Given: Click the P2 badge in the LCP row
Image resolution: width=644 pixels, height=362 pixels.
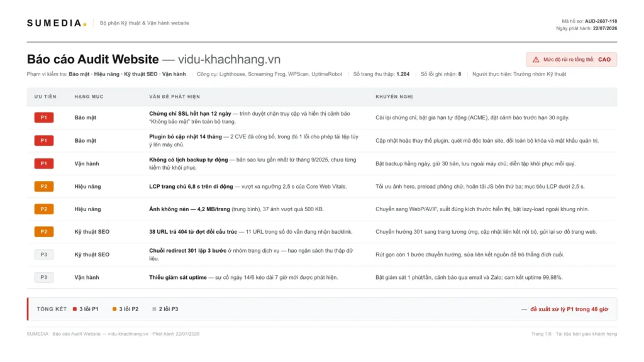Looking at the screenshot, I should tap(44, 186).
